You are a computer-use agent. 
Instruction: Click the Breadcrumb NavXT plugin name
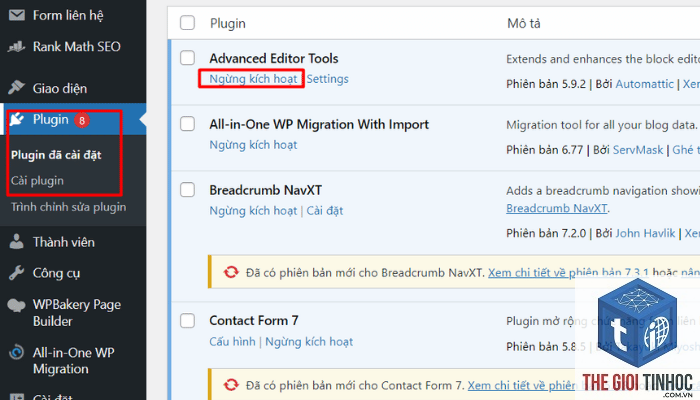coord(266,190)
